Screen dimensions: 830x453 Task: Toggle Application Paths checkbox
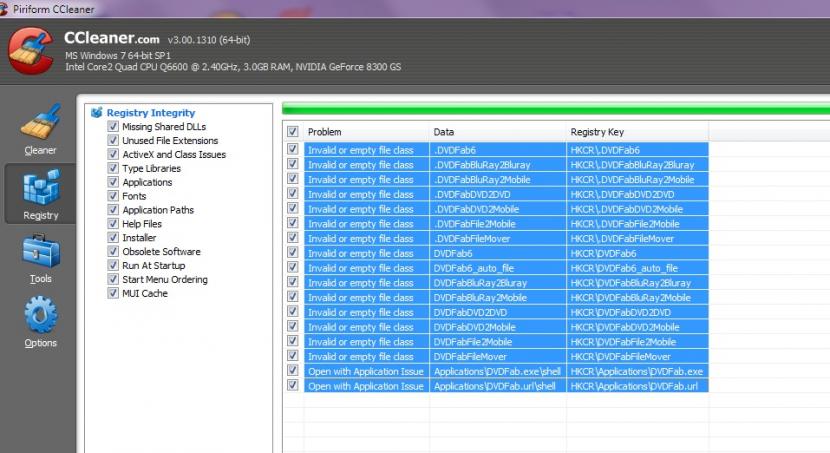(113, 210)
